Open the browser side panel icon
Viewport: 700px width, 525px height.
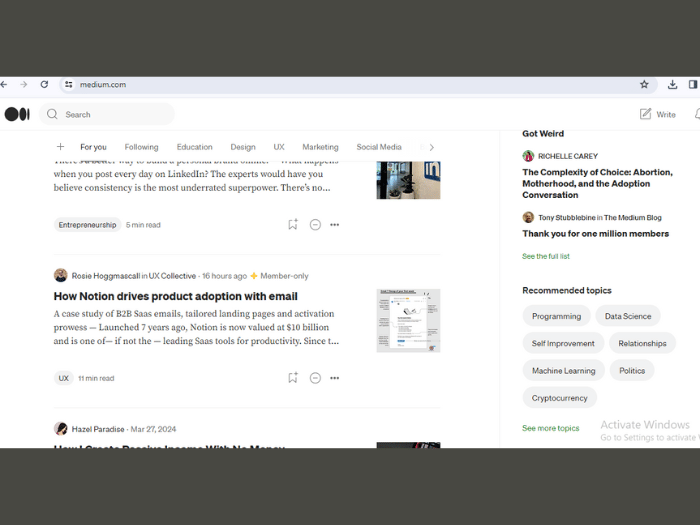[693, 84]
